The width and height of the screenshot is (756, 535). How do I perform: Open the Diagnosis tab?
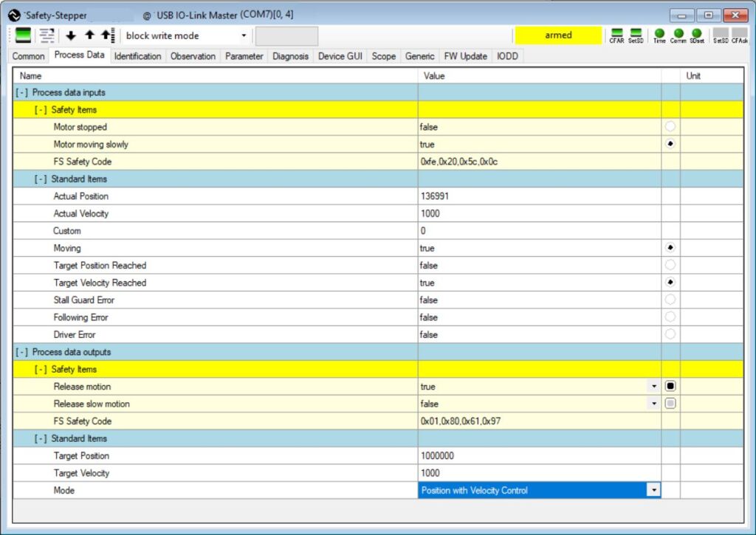click(291, 56)
